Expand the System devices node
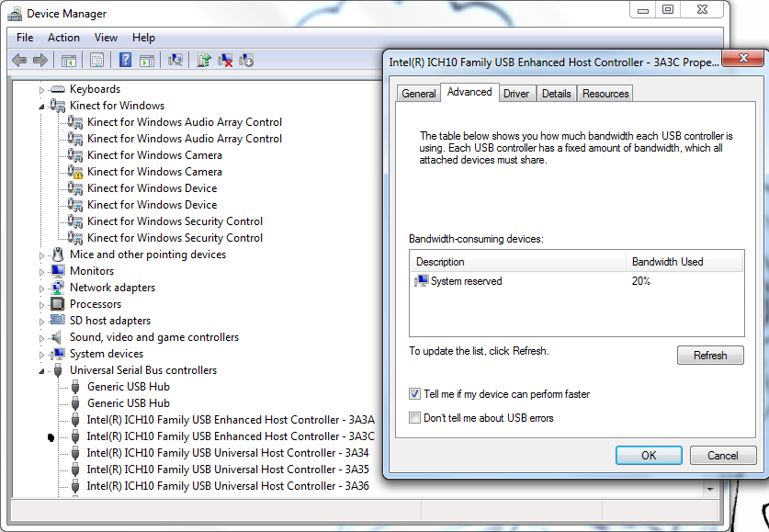This screenshot has width=769, height=532. (x=41, y=355)
